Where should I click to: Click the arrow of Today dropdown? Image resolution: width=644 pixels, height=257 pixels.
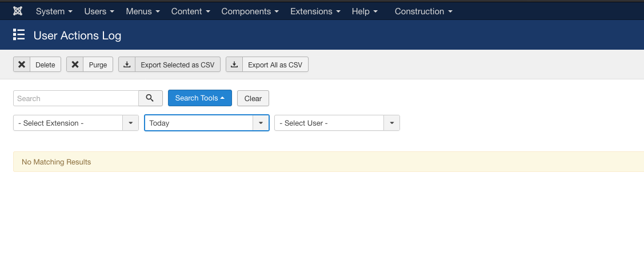261,123
